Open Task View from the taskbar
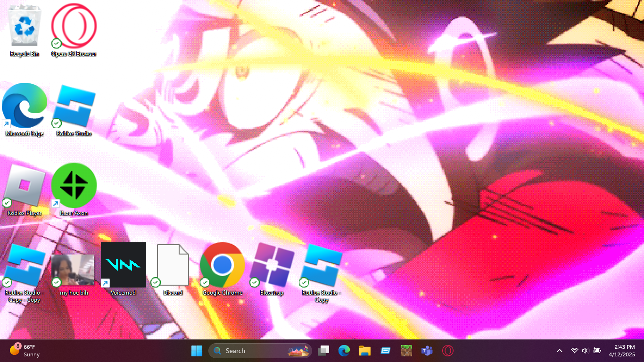This screenshot has width=644, height=362. [x=323, y=351]
